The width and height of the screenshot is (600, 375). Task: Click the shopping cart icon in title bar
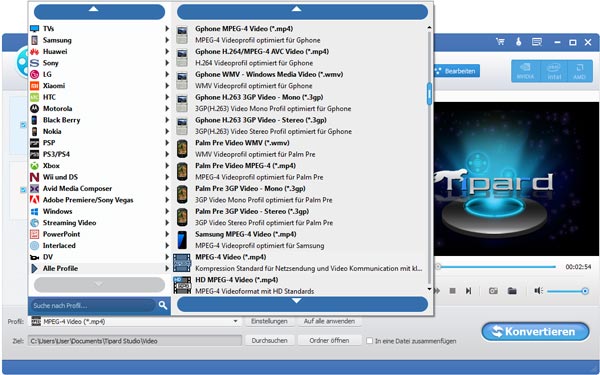point(500,42)
